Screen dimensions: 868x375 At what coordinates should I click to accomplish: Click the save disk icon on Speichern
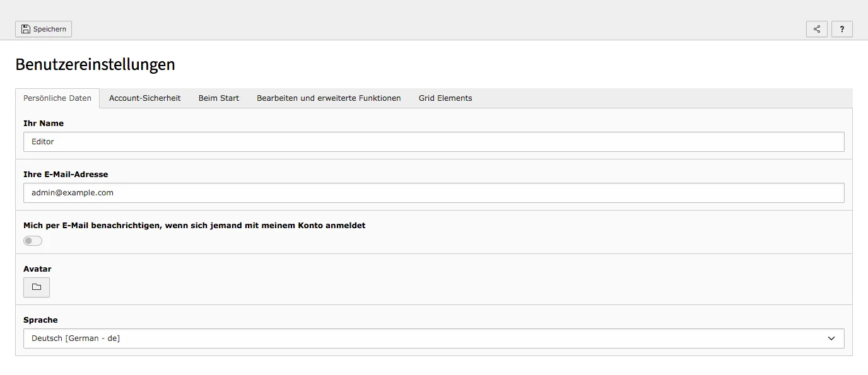[x=25, y=28]
